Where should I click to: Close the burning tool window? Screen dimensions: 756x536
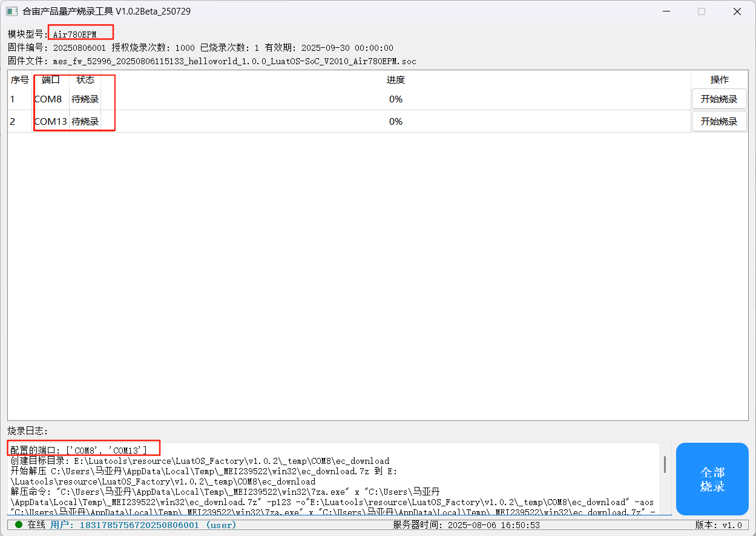(x=737, y=12)
